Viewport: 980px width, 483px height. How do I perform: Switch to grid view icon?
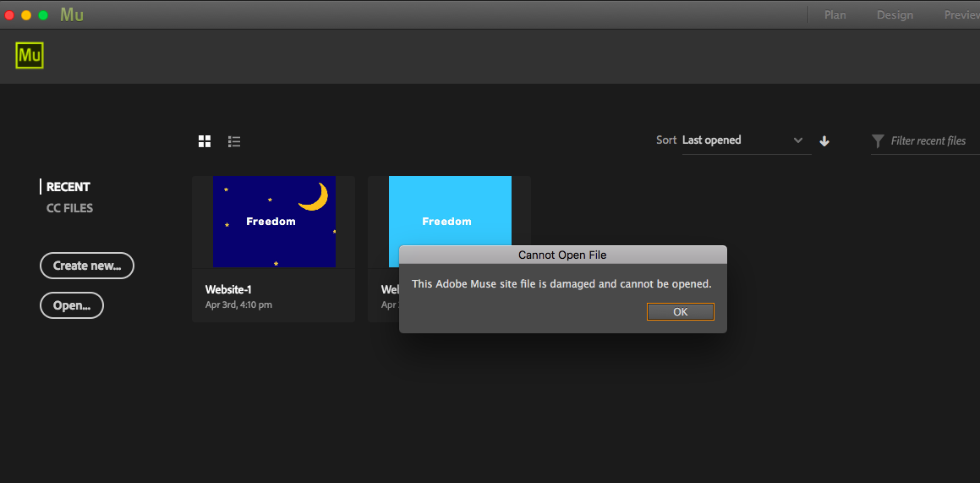coord(205,141)
